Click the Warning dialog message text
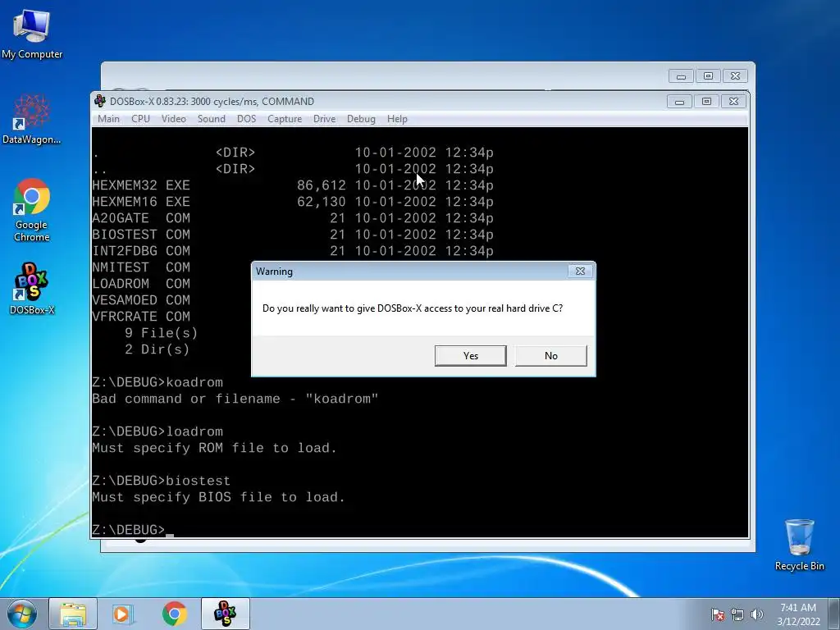The image size is (840, 630). coord(413,308)
